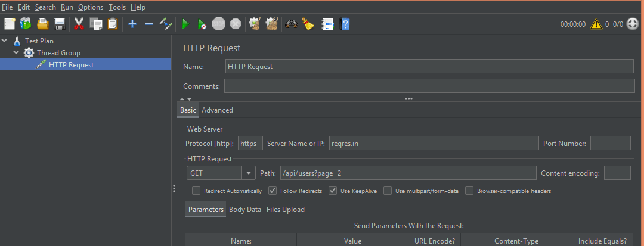Enable Use multipart/form-data checkbox
This screenshot has width=644, height=246.
coord(388,191)
